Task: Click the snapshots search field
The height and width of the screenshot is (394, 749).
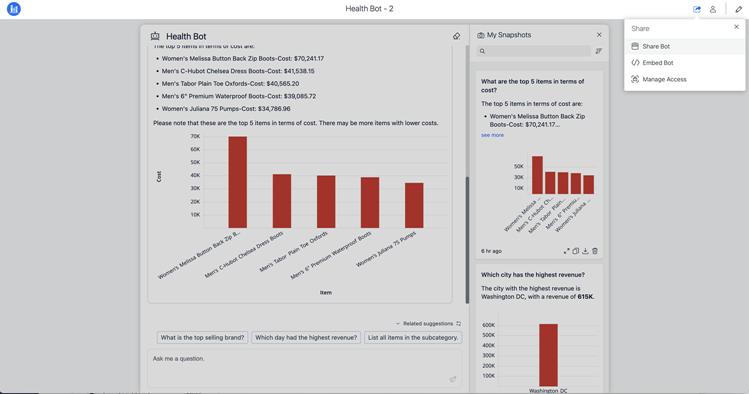Action: click(534, 51)
